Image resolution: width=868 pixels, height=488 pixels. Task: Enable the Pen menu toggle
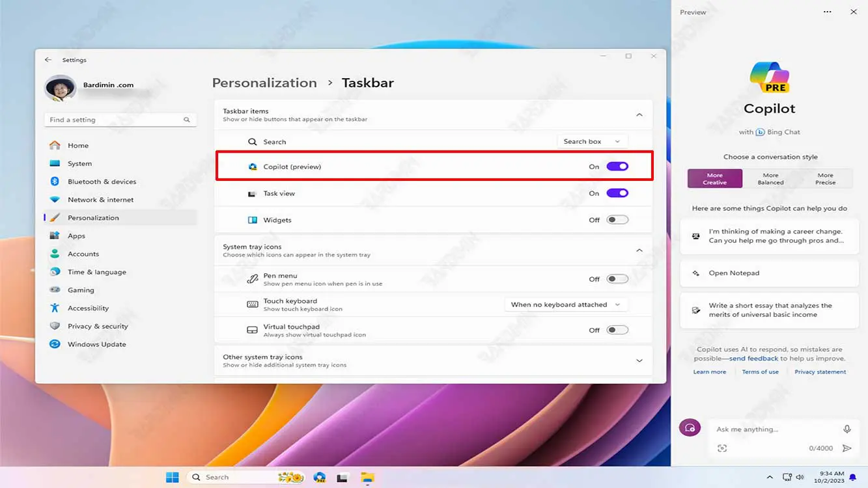point(617,279)
